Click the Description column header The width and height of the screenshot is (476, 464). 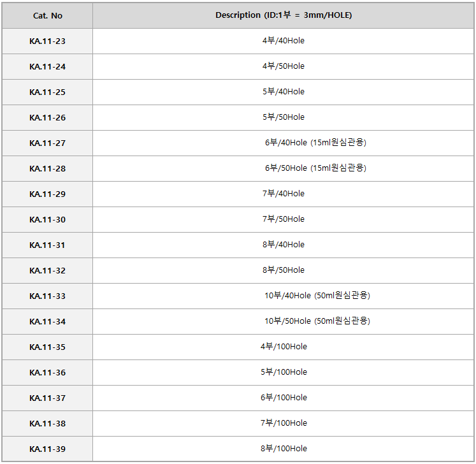click(284, 15)
